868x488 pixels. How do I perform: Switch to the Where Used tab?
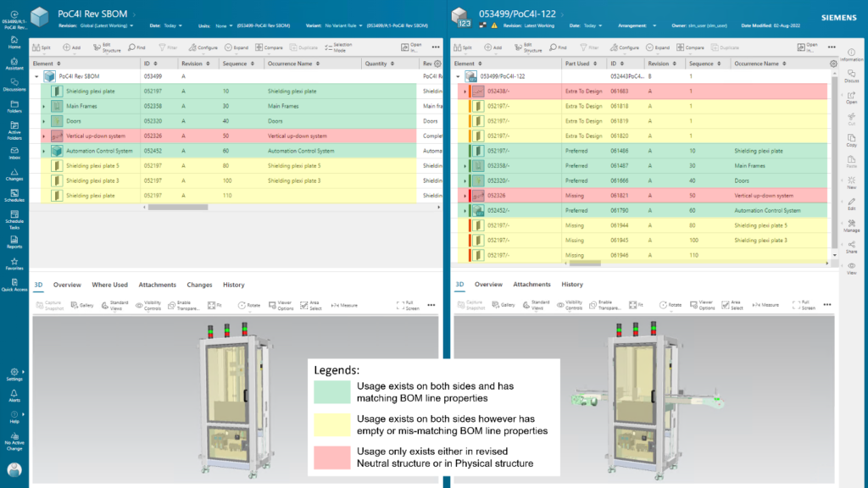109,285
